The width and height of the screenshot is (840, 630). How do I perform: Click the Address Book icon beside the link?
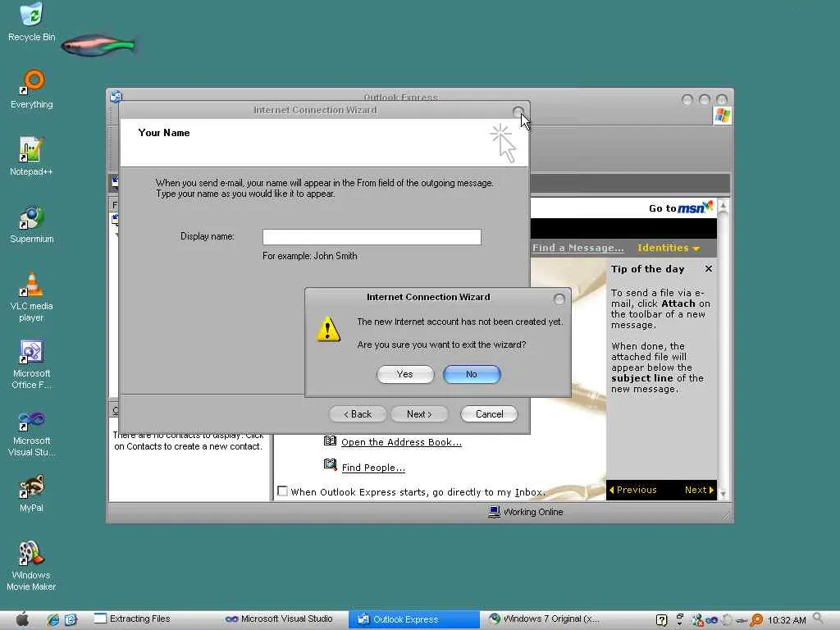(330, 441)
